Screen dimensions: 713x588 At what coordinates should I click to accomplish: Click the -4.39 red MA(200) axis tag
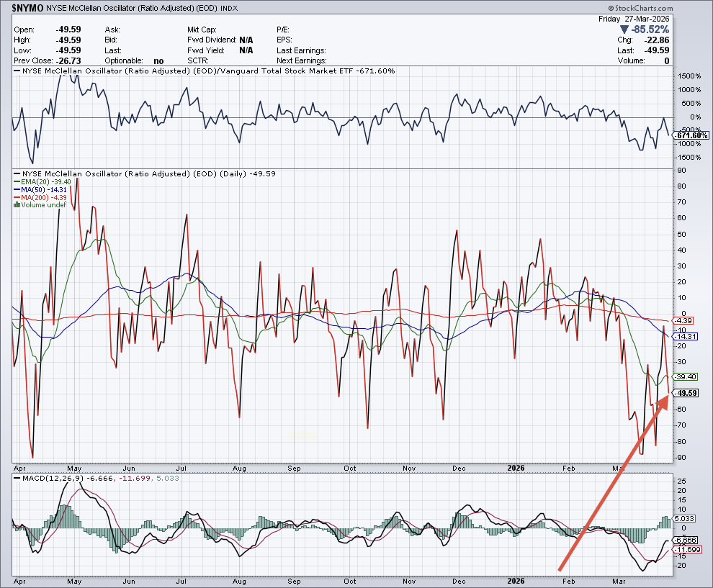683,320
